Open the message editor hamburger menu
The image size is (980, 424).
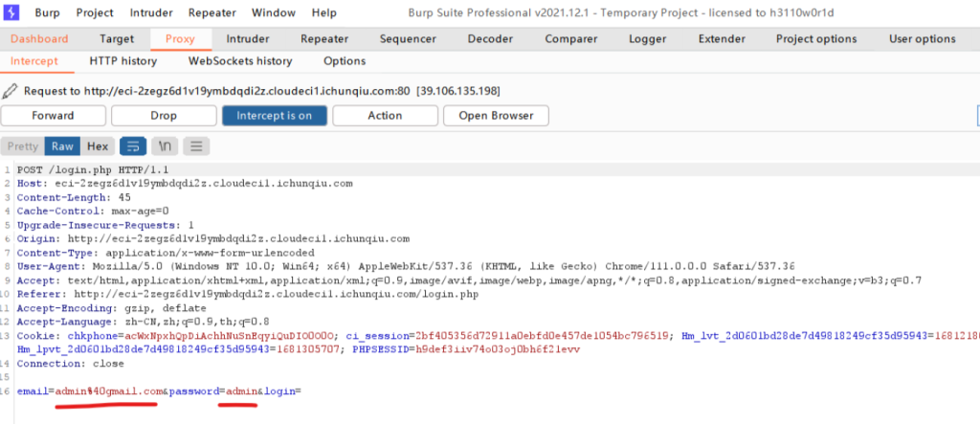[x=196, y=146]
